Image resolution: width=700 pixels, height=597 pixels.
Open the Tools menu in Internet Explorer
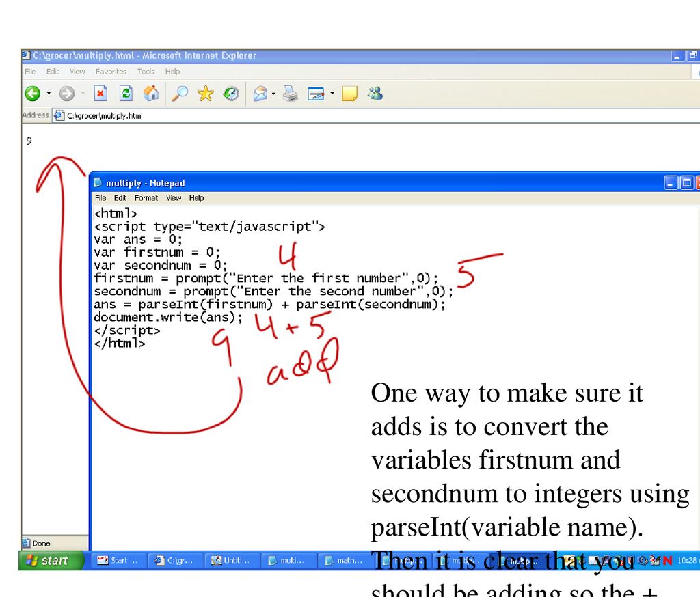[x=146, y=72]
